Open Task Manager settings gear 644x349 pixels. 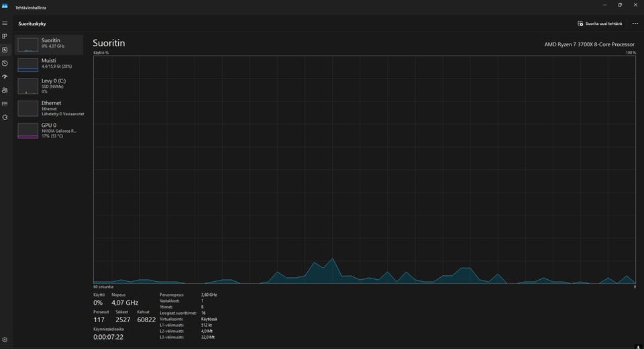pos(5,340)
